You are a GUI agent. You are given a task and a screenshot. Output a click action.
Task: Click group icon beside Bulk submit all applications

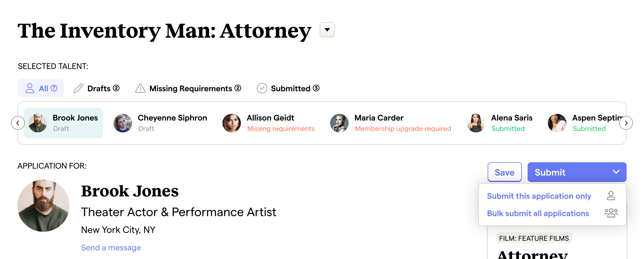(x=611, y=213)
